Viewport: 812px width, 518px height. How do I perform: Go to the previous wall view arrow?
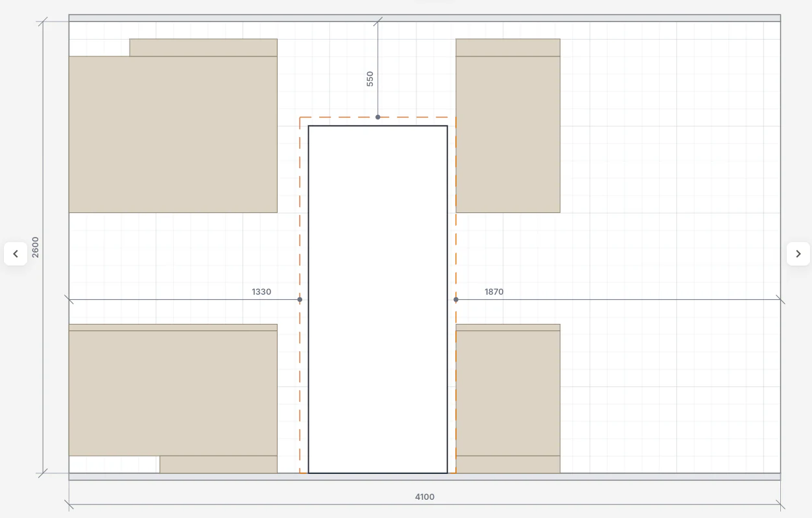(16, 254)
